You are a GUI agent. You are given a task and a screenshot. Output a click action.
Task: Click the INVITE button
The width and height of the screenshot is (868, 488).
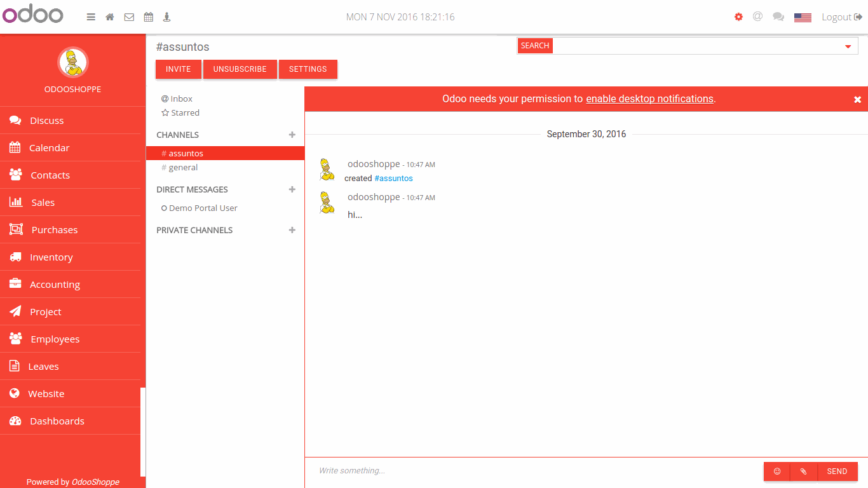179,69
